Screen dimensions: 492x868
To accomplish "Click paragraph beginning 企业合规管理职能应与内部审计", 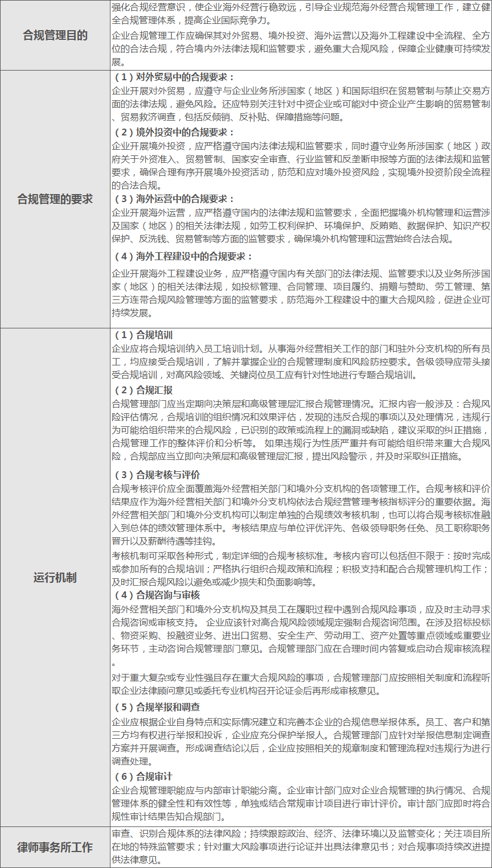I will pos(301,804).
